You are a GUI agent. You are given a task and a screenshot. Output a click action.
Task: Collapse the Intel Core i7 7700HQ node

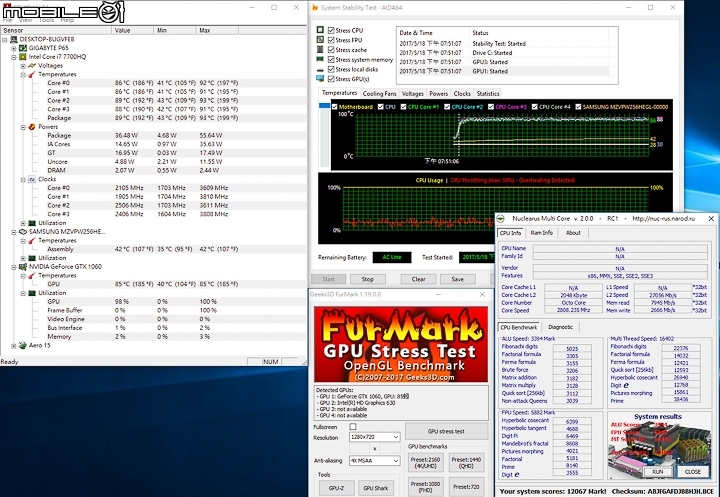pyautogui.click(x=14, y=57)
